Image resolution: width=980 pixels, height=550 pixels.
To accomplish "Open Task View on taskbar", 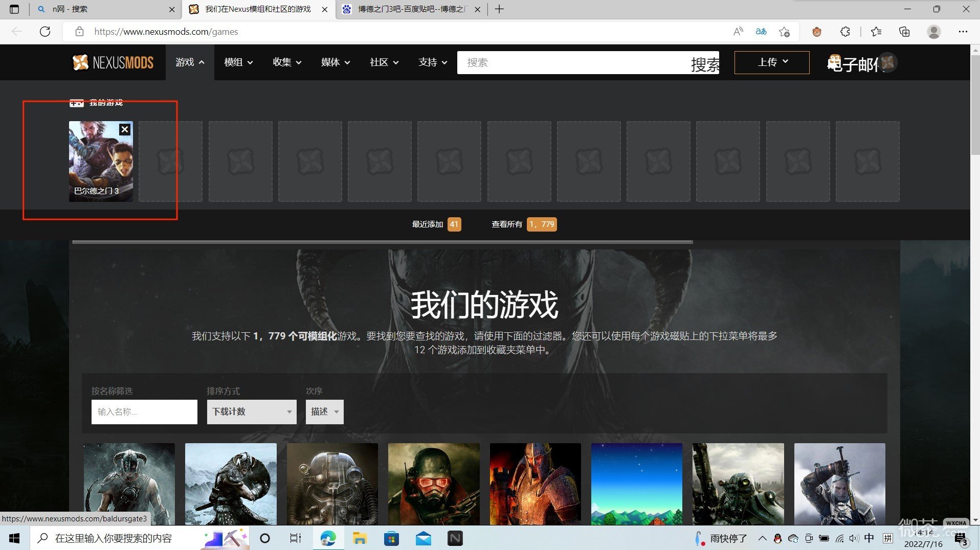I will (x=296, y=538).
